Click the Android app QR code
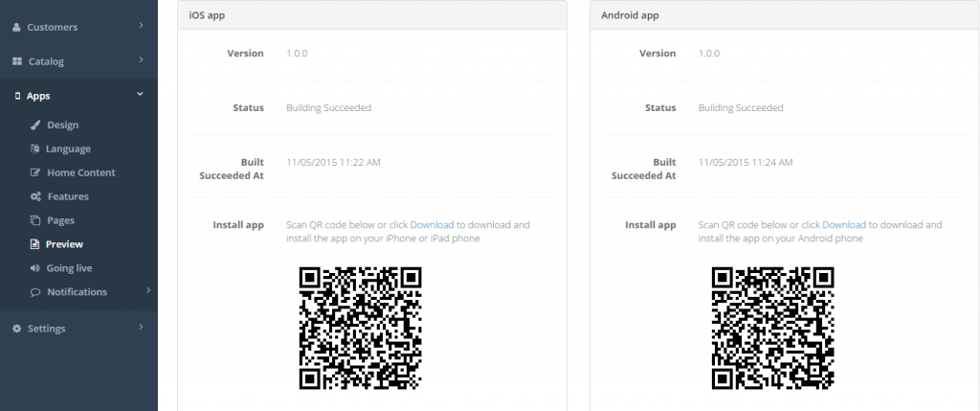 click(x=772, y=329)
